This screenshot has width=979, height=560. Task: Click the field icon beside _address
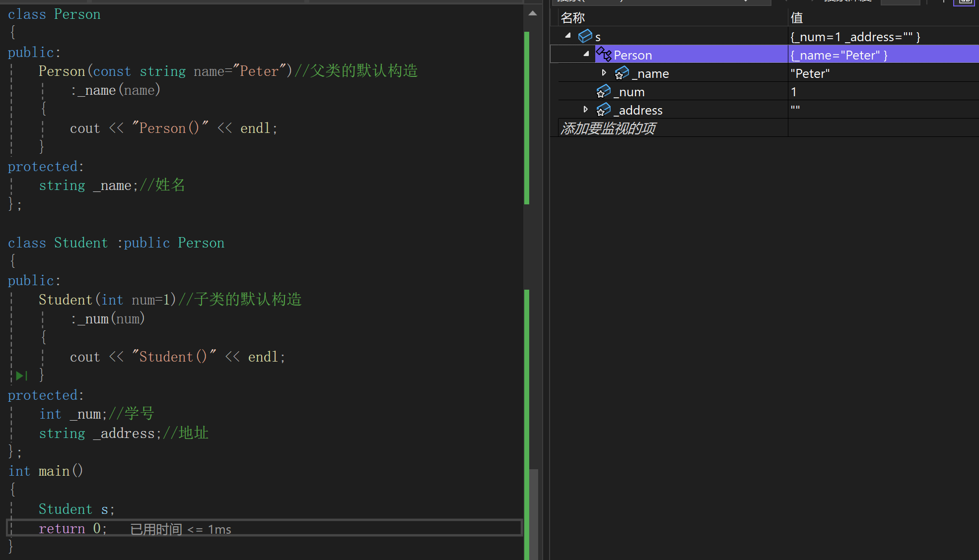(x=603, y=110)
